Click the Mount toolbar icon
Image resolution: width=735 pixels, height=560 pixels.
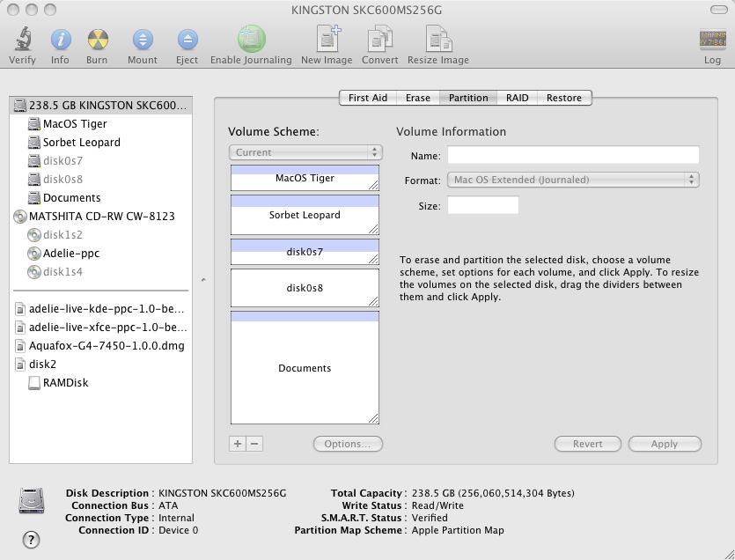(x=142, y=41)
